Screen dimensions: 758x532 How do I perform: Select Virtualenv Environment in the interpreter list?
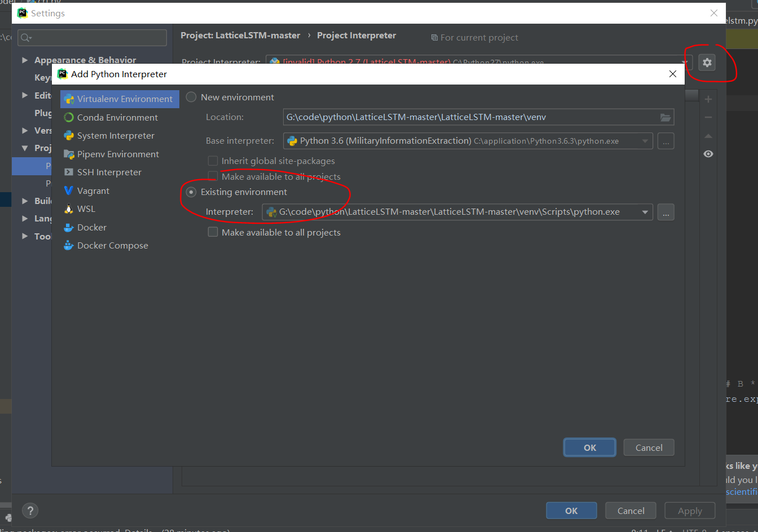coord(120,99)
